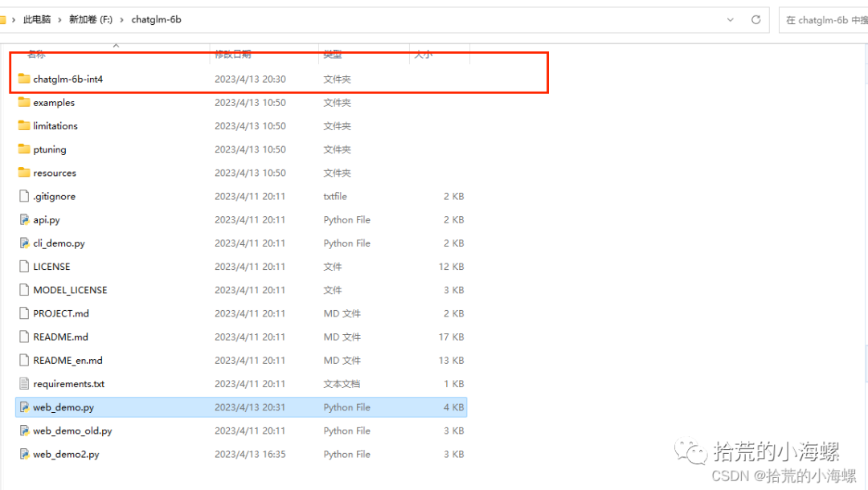The height and width of the screenshot is (490, 868).
Task: Select the resources folder name
Action: click(x=55, y=173)
